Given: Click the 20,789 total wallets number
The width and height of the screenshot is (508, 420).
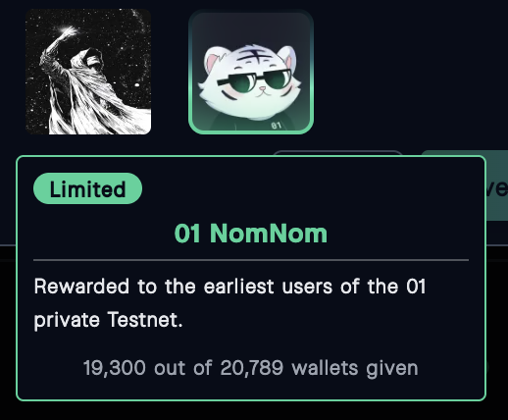Looking at the screenshot, I should click(252, 368).
